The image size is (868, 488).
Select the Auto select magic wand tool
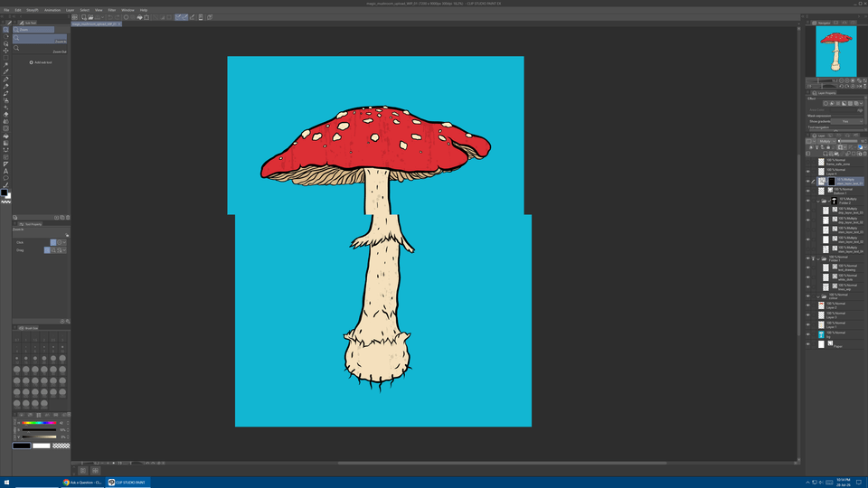tap(6, 65)
